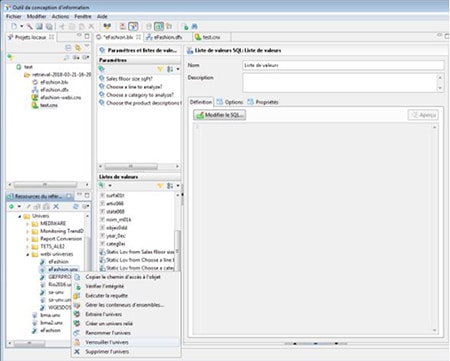Collapse the webi universes folder
Screen dimensions: 450x361
[27, 254]
